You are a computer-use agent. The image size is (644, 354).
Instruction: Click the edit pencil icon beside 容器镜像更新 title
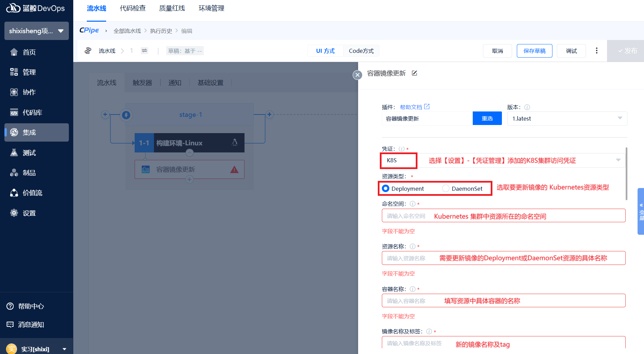click(x=414, y=73)
